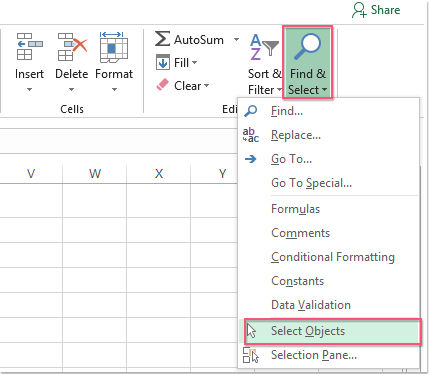
Task: Click the Clear eraser icon
Action: coord(163,85)
